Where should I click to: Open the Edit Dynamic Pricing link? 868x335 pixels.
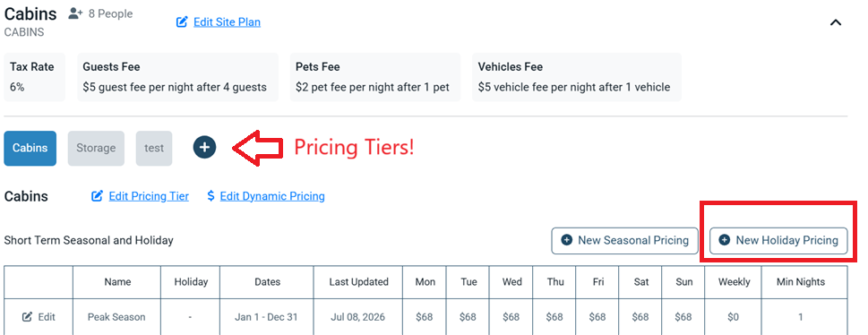click(272, 196)
